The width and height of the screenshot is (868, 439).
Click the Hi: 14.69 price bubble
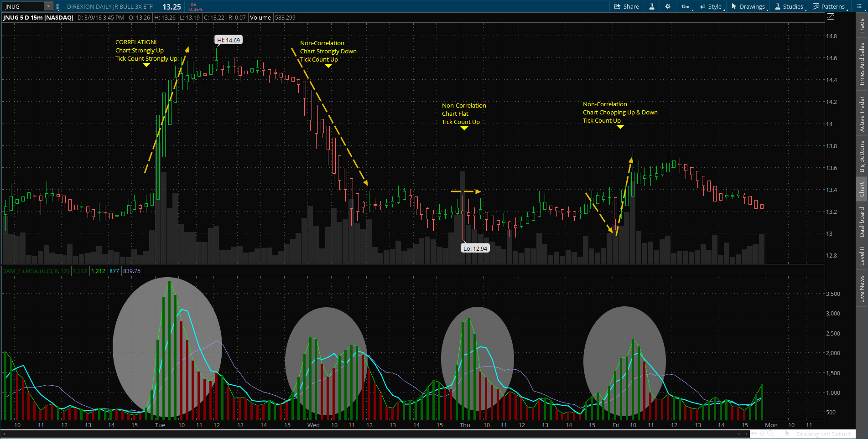[229, 40]
